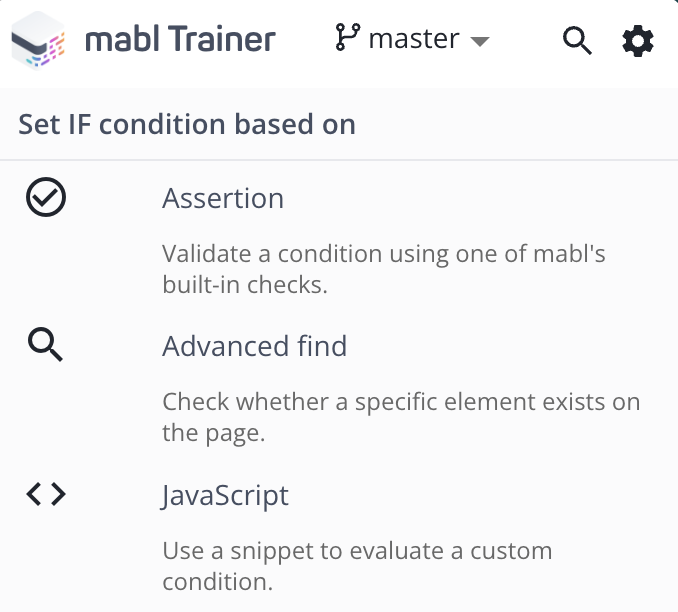678x612 pixels.
Task: Click the Advanced find magnifier icon
Action: click(45, 346)
